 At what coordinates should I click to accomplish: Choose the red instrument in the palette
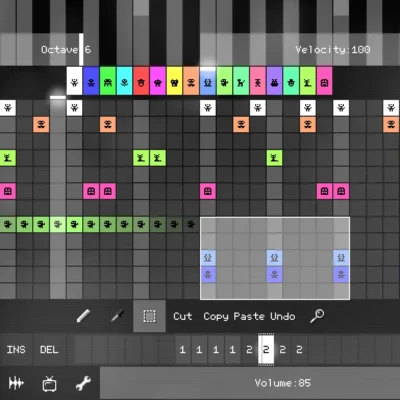(x=141, y=81)
